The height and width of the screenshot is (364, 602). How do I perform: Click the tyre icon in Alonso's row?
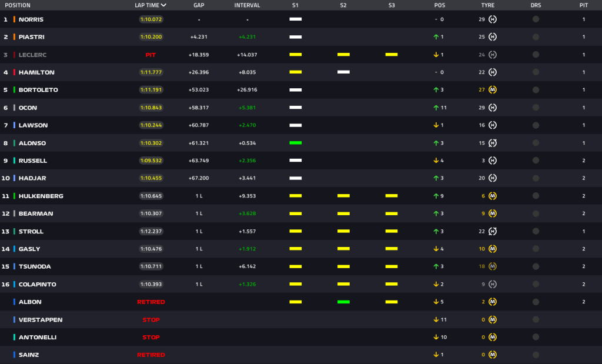493,143
